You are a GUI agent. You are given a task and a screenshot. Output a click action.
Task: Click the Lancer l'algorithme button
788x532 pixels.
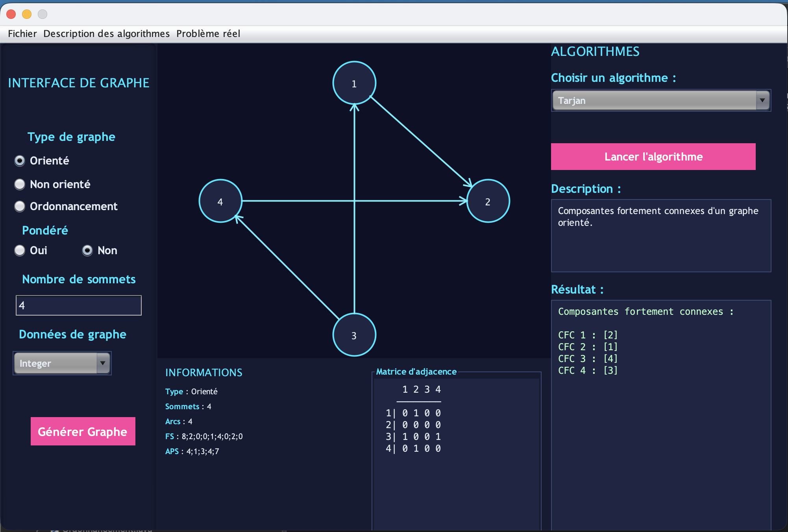tap(653, 157)
